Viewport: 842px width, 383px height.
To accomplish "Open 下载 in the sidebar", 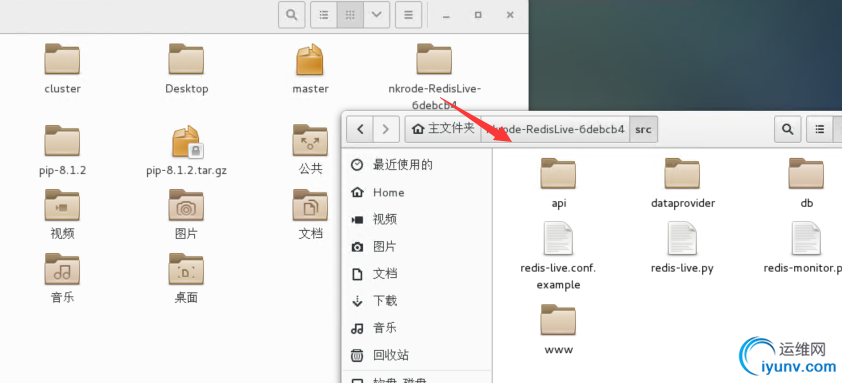I will [417, 301].
